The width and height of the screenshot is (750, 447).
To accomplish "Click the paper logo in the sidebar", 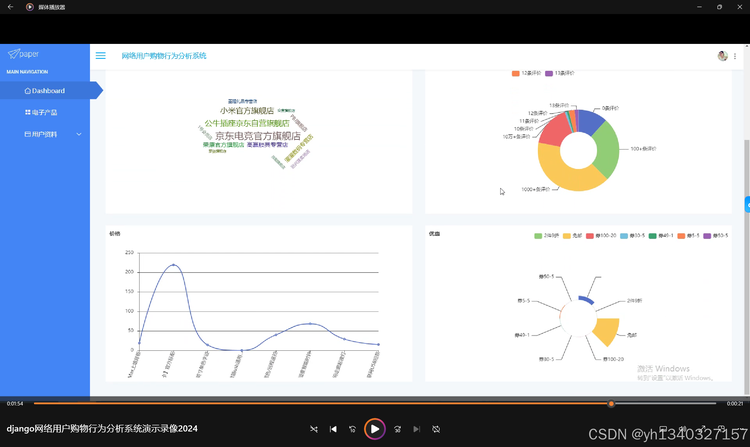I will tap(23, 54).
